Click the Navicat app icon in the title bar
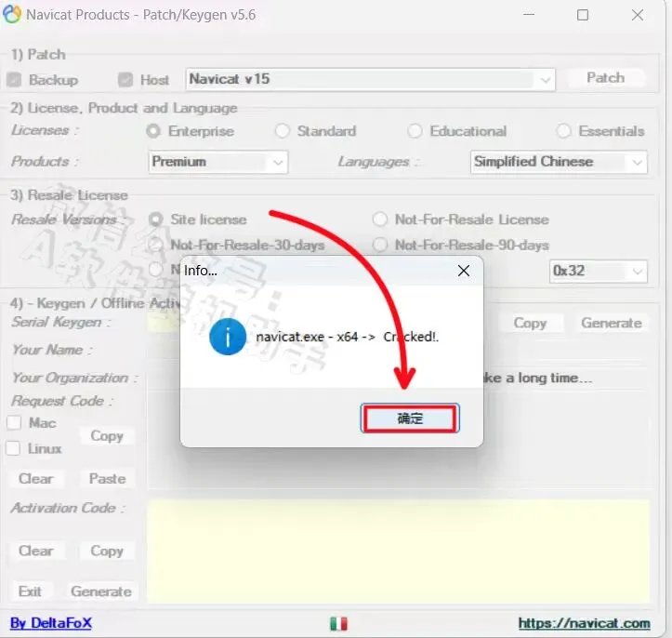This screenshot has width=672, height=638. coord(11,14)
